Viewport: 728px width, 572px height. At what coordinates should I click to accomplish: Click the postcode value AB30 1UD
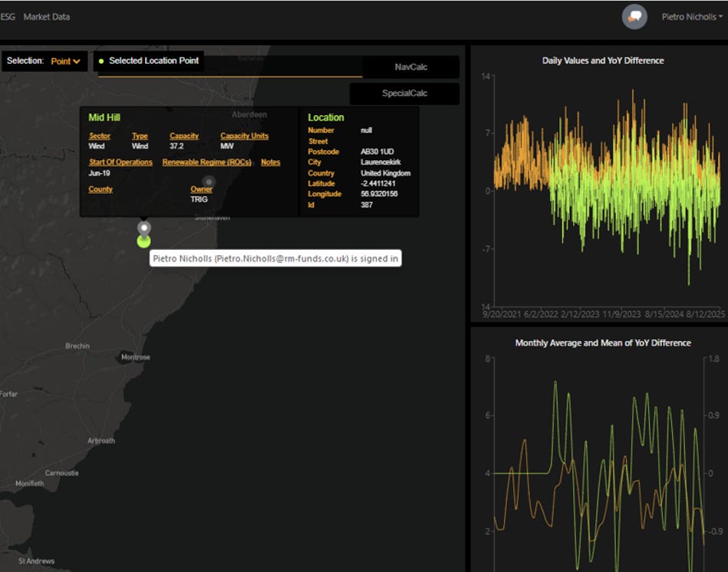pos(377,152)
